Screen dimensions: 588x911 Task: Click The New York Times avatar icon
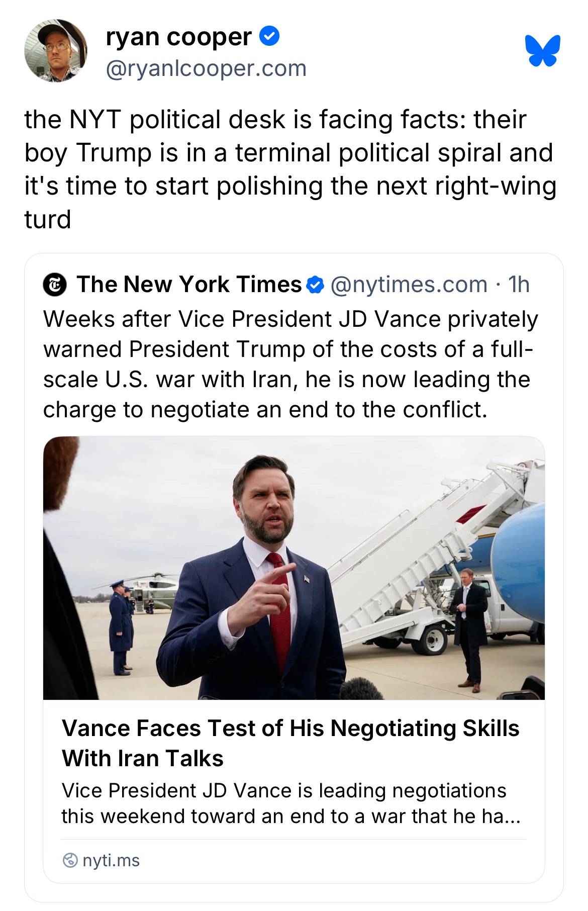tap(55, 285)
